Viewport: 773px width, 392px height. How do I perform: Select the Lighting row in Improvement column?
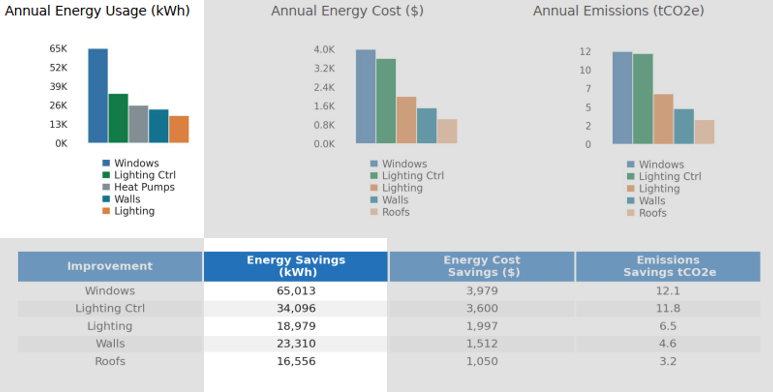pyautogui.click(x=110, y=326)
